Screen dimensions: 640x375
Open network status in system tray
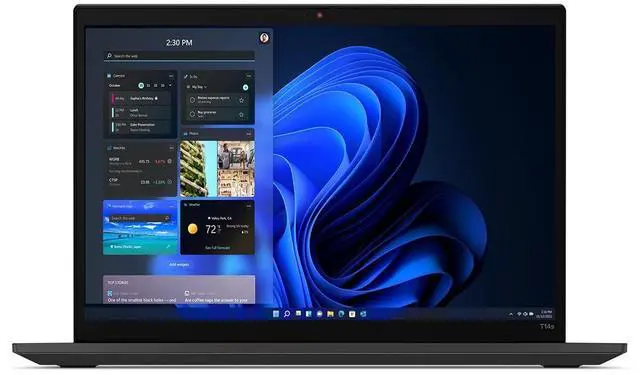coord(519,314)
